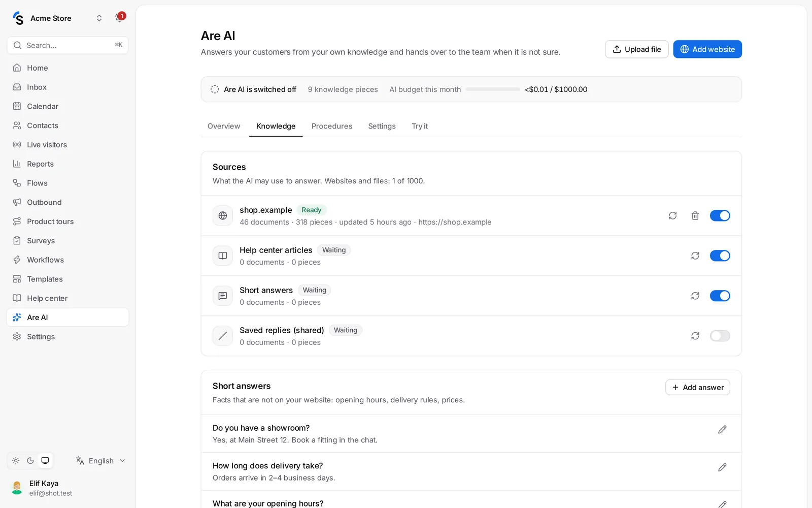Enable Saved replies (shared) toggle
Image resolution: width=812 pixels, height=508 pixels.
pyautogui.click(x=720, y=336)
